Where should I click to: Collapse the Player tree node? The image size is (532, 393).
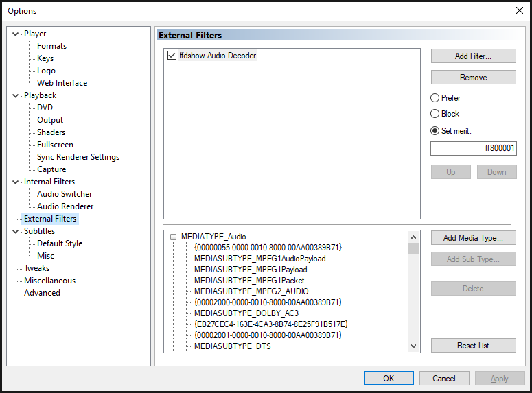pos(16,34)
